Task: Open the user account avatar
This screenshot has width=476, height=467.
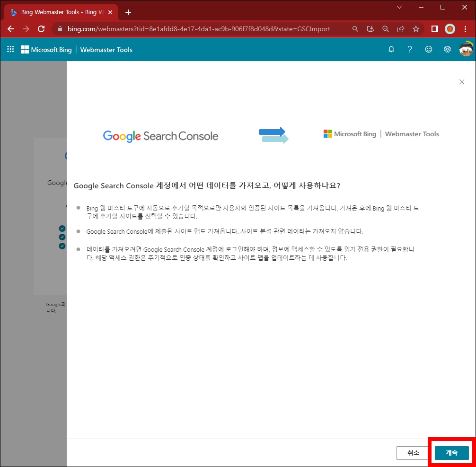Action: pyautogui.click(x=466, y=49)
